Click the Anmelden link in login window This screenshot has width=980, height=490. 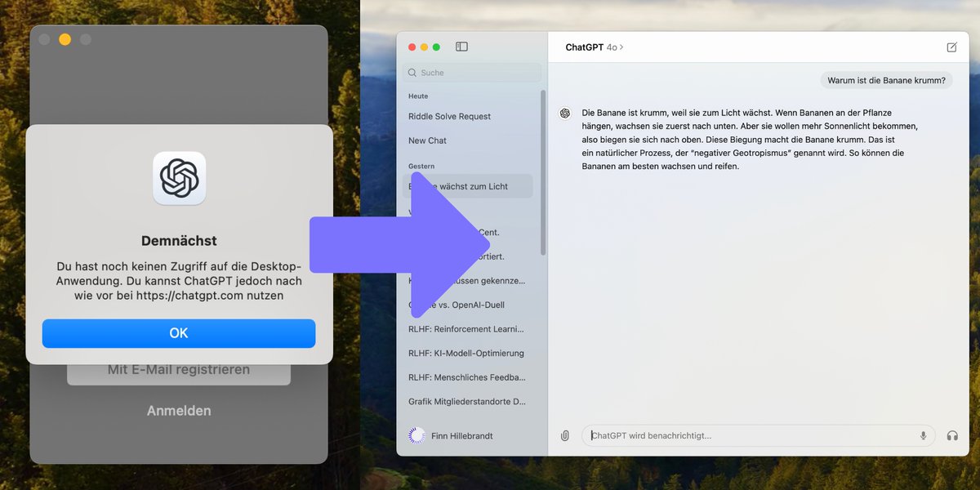(x=179, y=411)
